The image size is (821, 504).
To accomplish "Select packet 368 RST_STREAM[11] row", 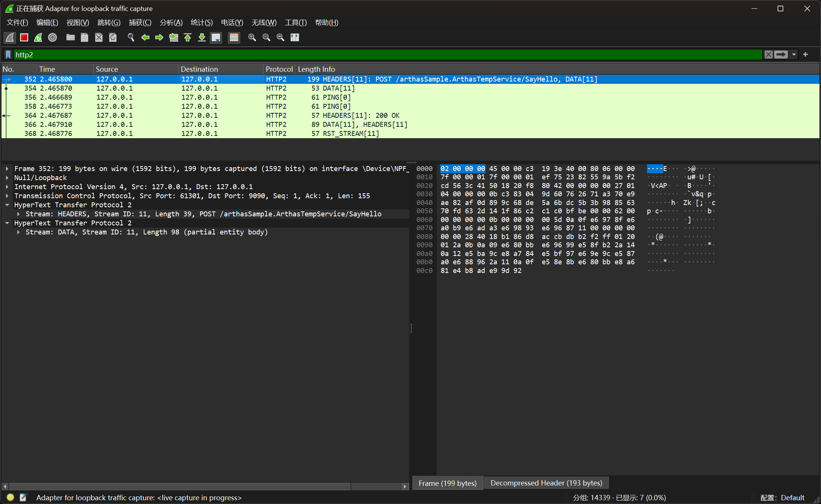I will pos(410,134).
